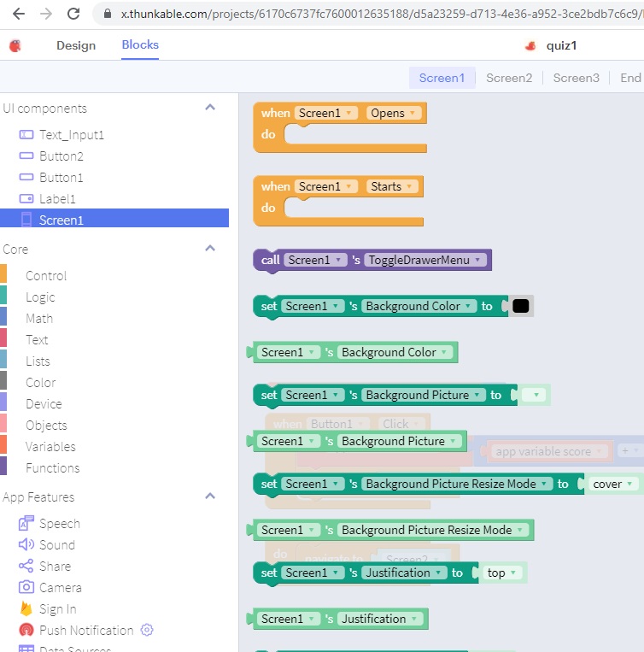
Task: Collapse the App Features section
Action: point(210,496)
